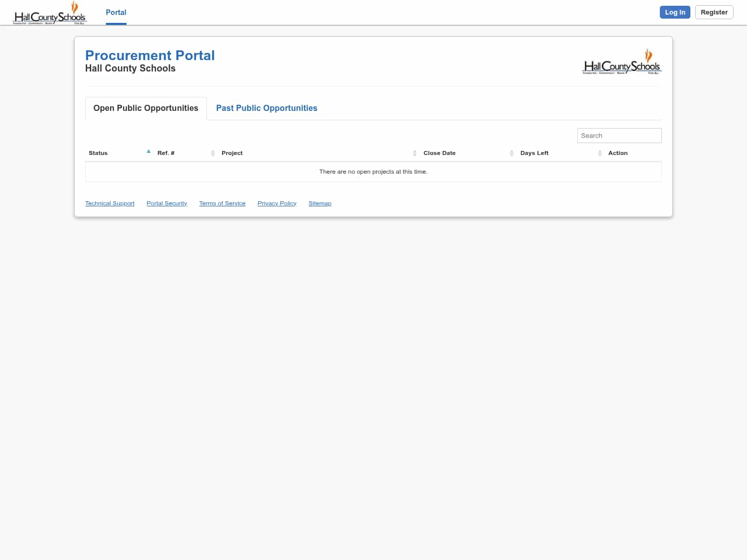Select the Open Public Opportunities tab
This screenshot has height=560, width=747.
(x=146, y=108)
